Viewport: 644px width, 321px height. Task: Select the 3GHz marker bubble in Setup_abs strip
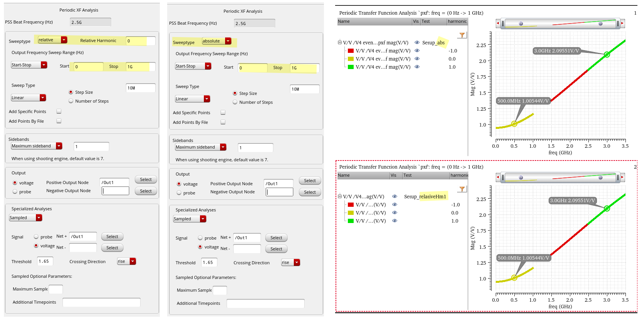600,24
